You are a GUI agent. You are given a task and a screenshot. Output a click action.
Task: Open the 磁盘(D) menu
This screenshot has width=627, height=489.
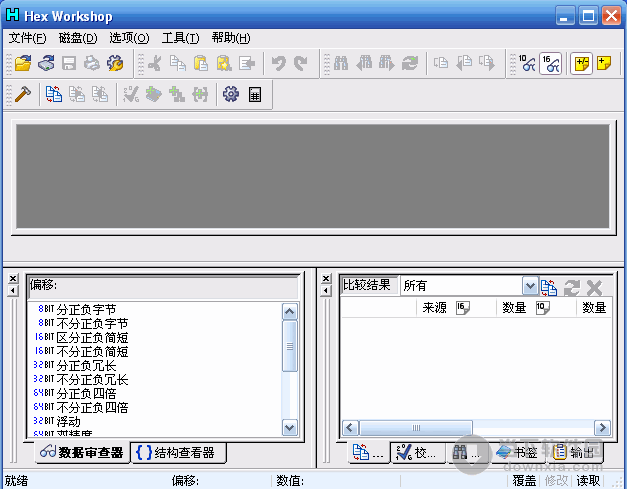(78, 38)
